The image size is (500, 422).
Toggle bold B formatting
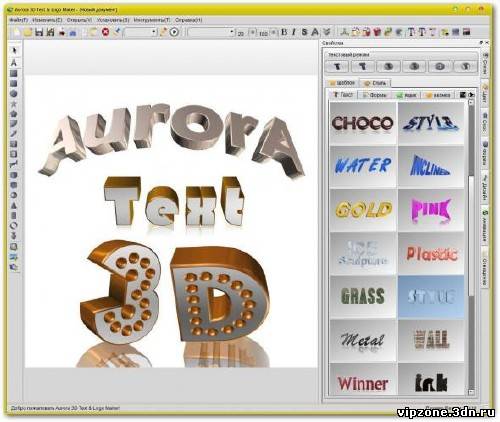tap(284, 32)
